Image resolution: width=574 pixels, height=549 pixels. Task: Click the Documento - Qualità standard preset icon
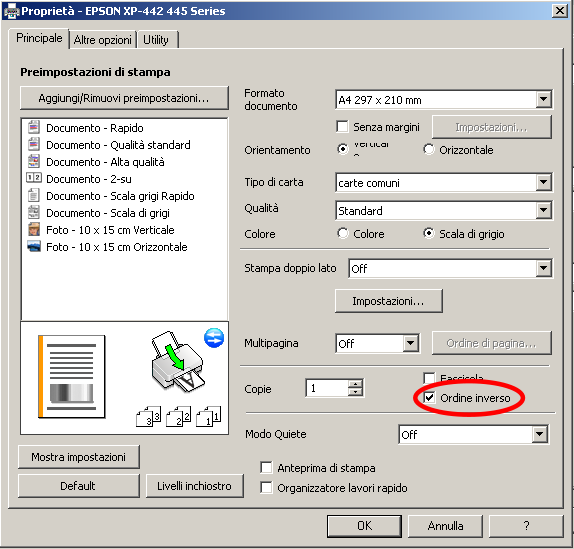(x=34, y=144)
